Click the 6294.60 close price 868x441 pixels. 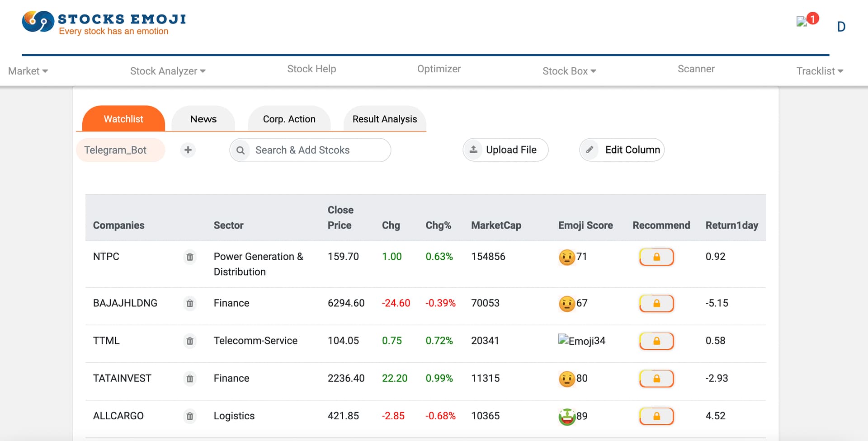(x=346, y=303)
